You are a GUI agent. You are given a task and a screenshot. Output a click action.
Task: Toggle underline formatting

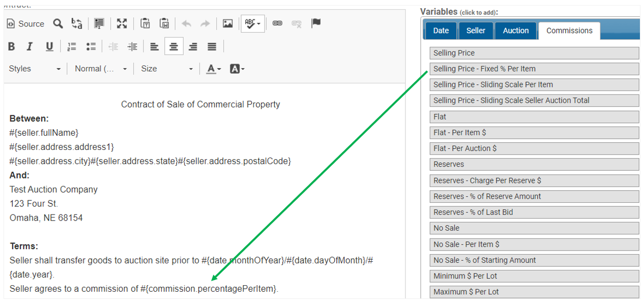pyautogui.click(x=49, y=47)
